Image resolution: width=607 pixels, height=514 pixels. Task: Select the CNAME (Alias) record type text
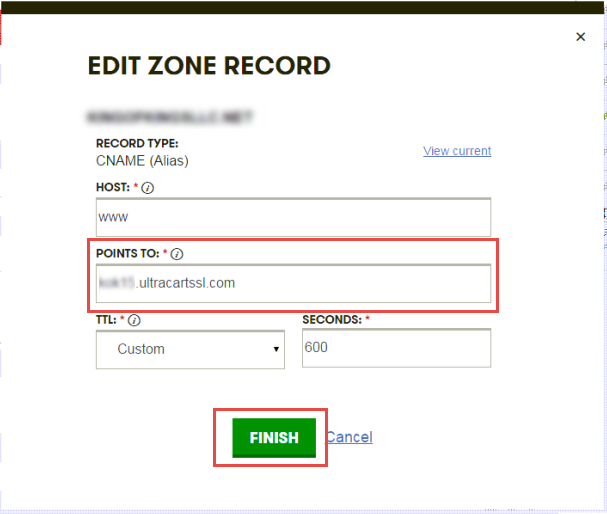point(142,161)
